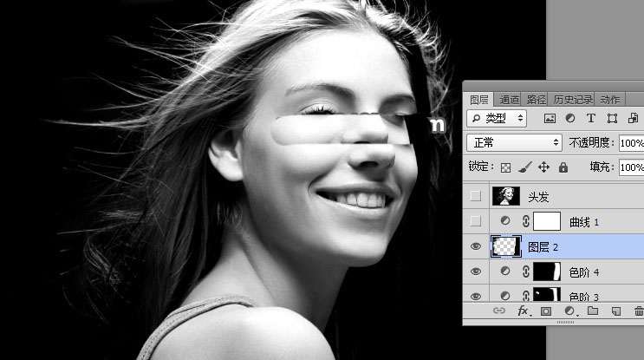The width and height of the screenshot is (644, 360).
Task: Open the new adjustment layer menu
Action: (x=569, y=311)
